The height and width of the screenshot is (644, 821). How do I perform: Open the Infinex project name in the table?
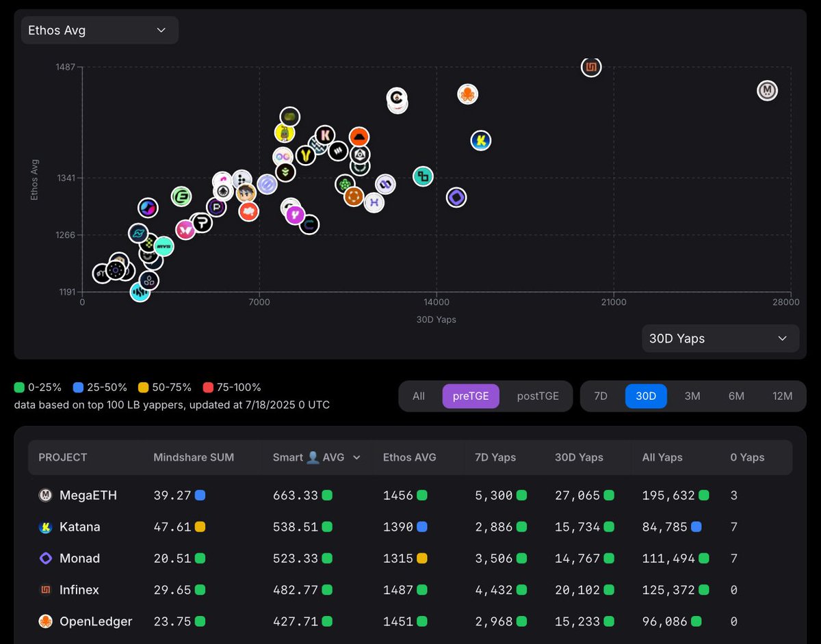coord(79,590)
